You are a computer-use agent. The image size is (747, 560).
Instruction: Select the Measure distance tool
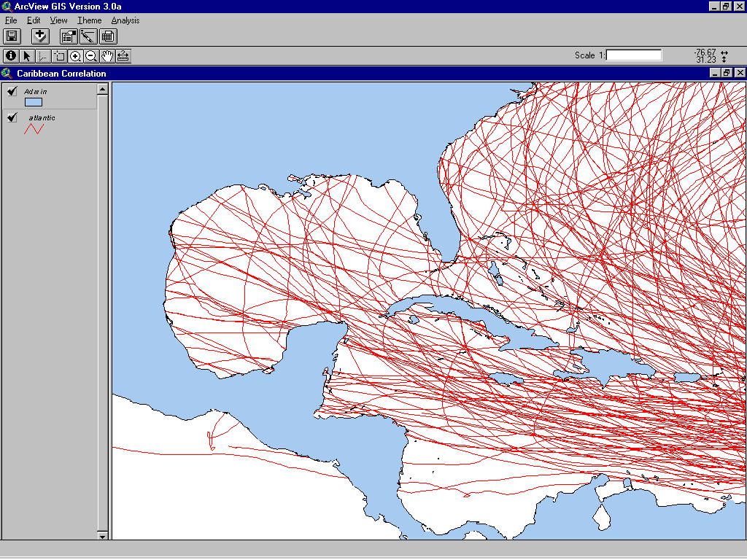click(123, 55)
